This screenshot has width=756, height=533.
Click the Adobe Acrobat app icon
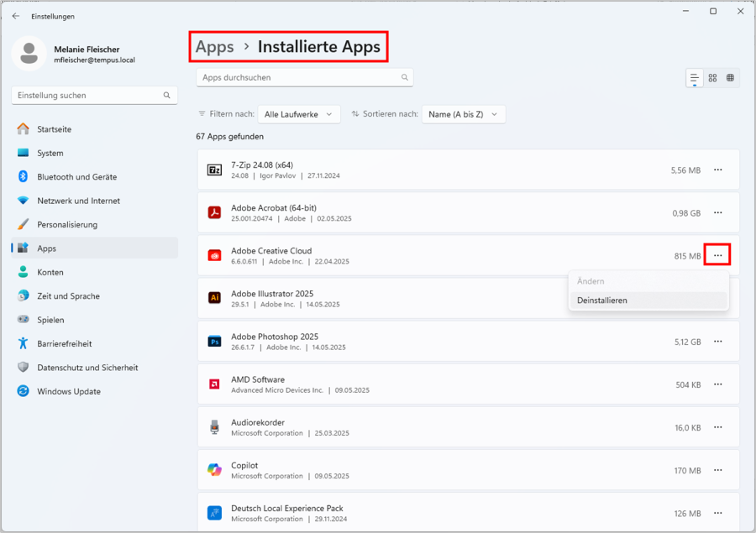click(214, 212)
